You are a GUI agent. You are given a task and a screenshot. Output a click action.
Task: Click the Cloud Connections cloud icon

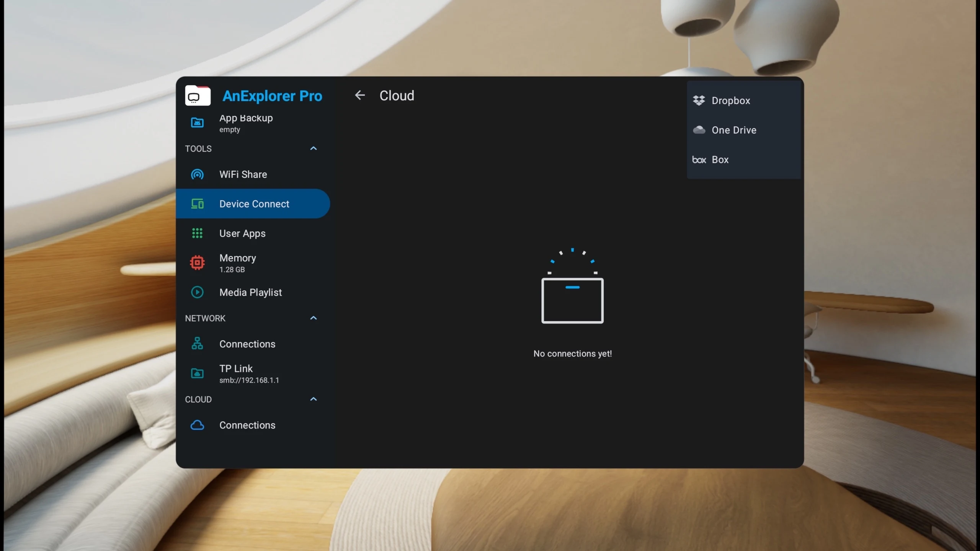(197, 425)
